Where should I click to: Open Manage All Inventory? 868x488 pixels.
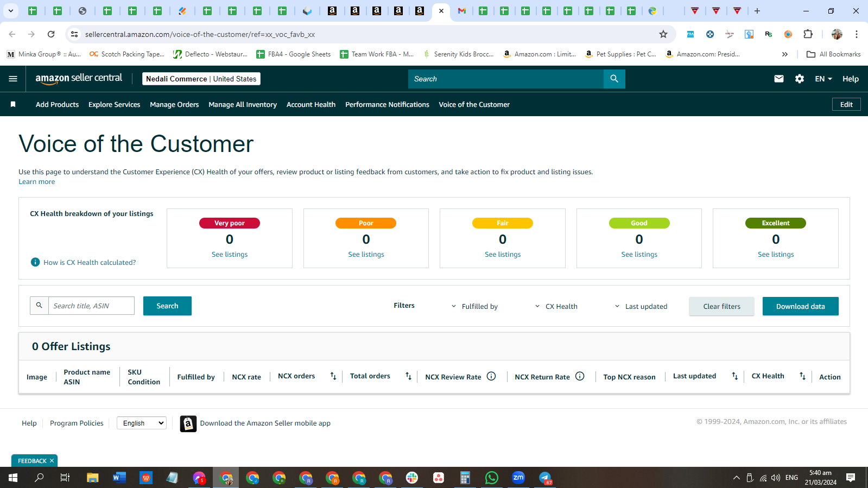pos(243,104)
